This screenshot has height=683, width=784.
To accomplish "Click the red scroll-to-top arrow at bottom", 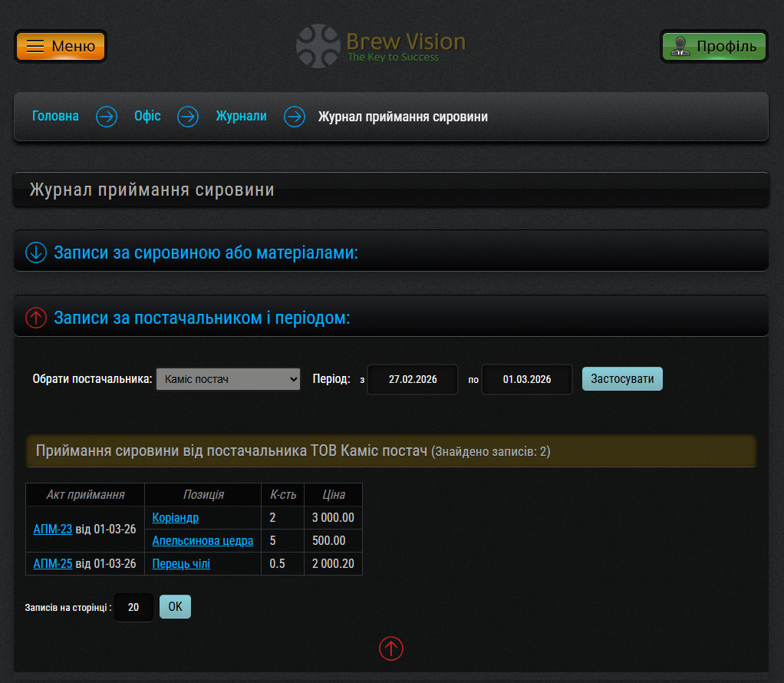I will 391,648.
